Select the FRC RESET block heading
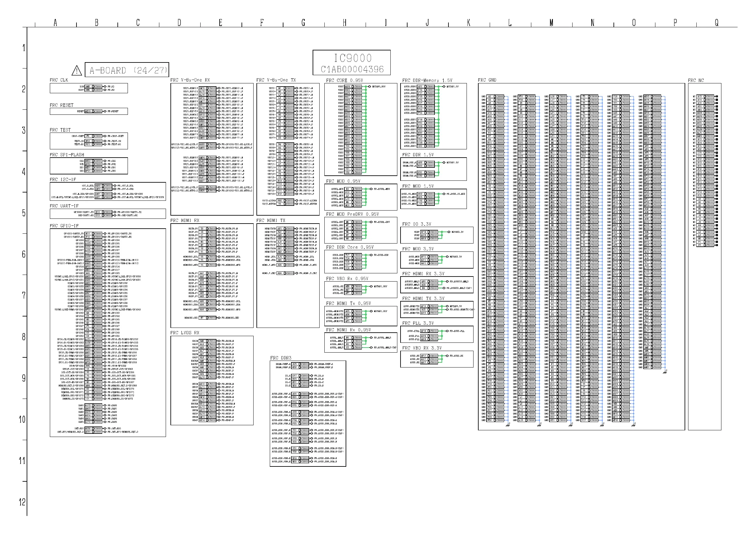This screenshot has width=756, height=534. coord(62,105)
